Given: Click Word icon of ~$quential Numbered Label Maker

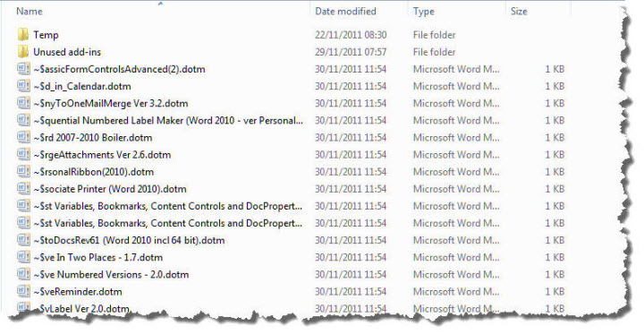Looking at the screenshot, I should pos(23,120).
